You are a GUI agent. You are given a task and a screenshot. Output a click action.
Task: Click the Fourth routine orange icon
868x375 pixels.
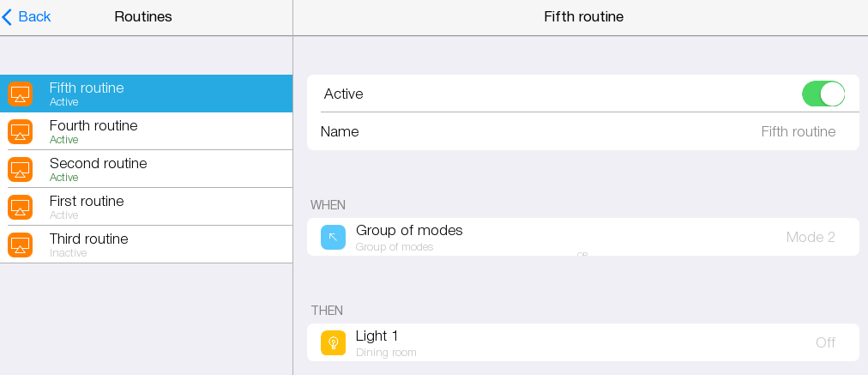[x=20, y=131]
